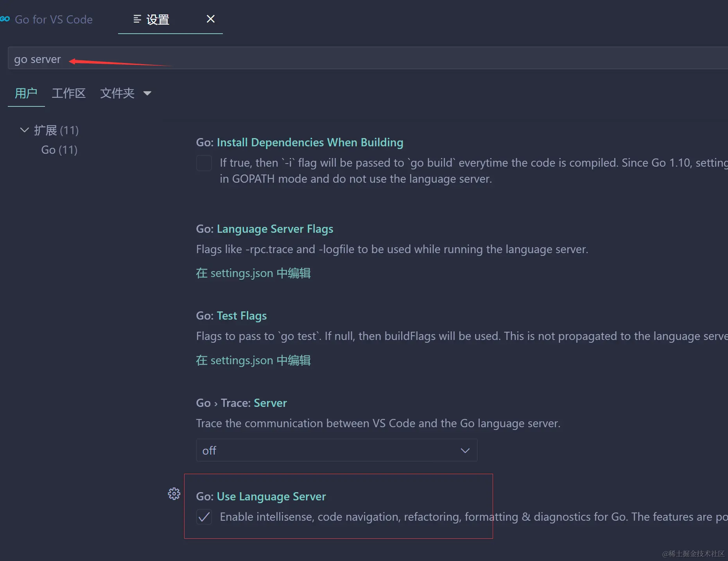This screenshot has height=561, width=728.
Task: Click the arrow next to 文件夹
Action: [147, 93]
